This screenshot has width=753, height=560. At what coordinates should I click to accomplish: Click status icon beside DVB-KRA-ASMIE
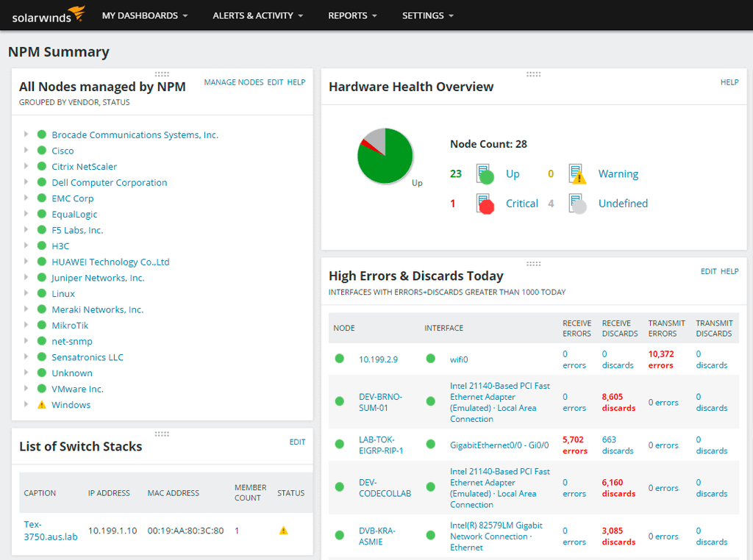point(340,535)
